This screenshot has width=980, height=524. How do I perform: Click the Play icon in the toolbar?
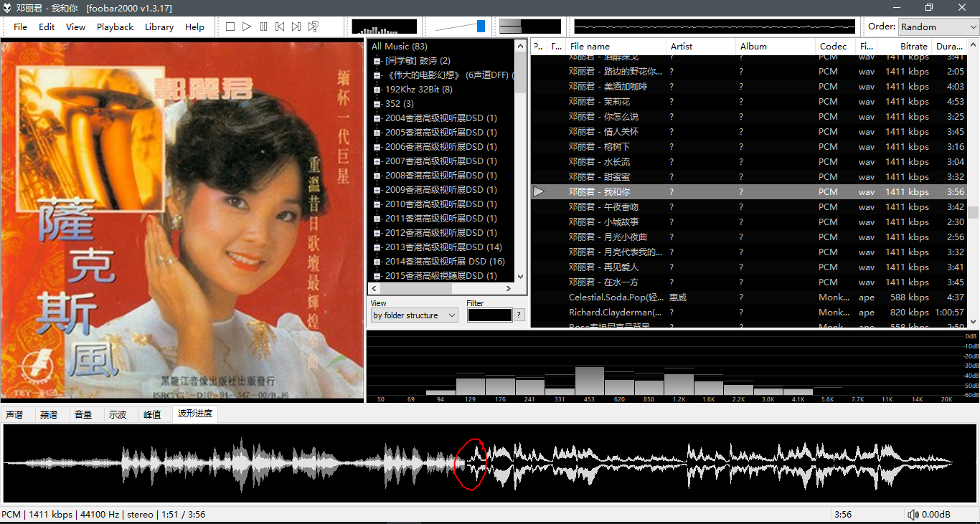pyautogui.click(x=247, y=27)
